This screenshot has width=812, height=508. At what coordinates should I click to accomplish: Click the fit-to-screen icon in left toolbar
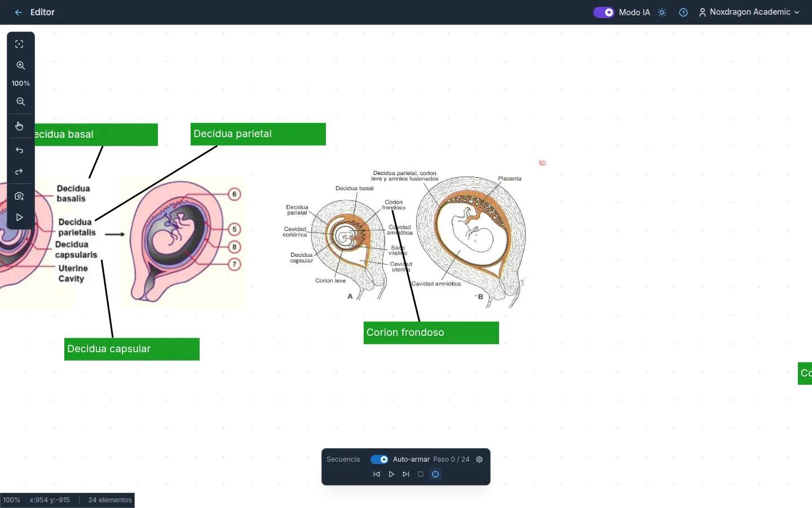click(19, 44)
